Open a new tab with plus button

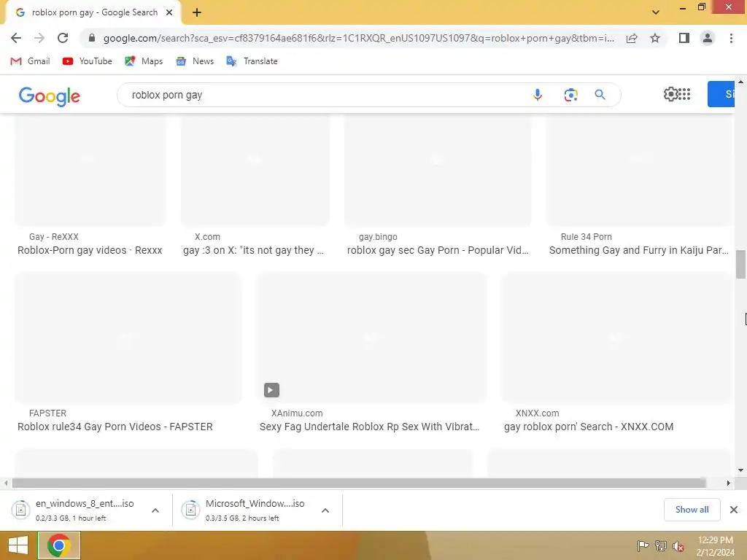click(x=197, y=12)
